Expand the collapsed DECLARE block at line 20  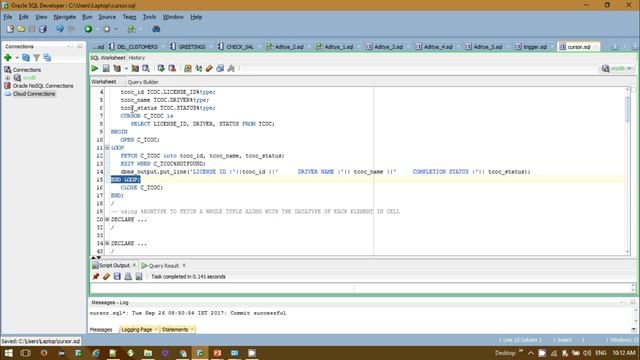tap(107, 220)
